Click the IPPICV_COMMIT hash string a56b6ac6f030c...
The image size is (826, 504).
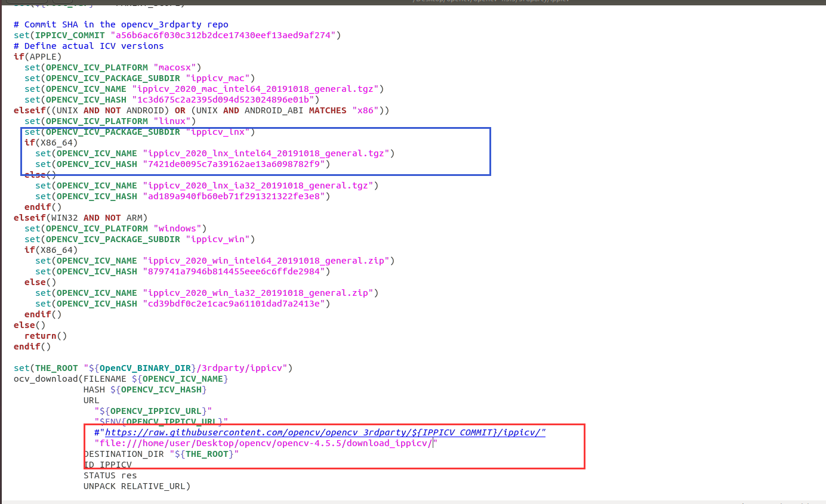coord(223,35)
